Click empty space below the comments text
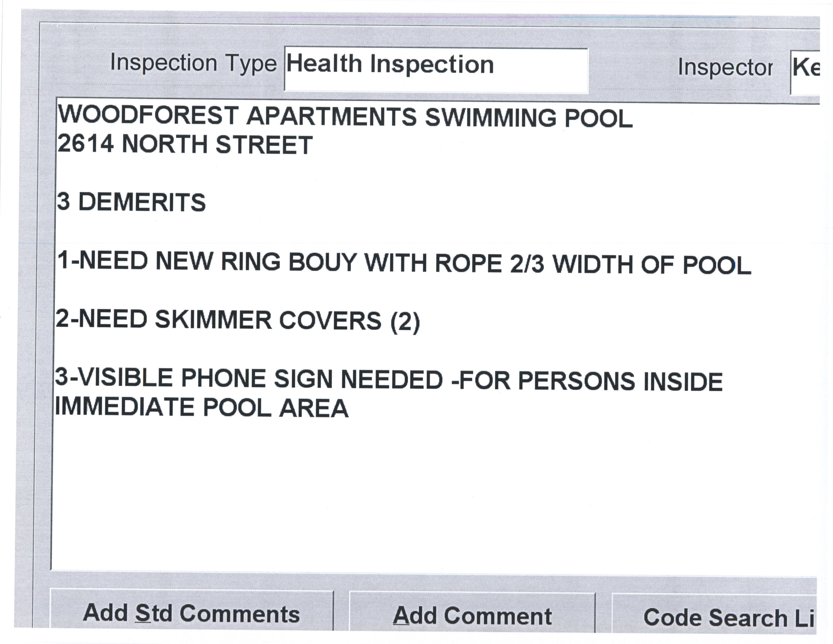 click(420, 496)
